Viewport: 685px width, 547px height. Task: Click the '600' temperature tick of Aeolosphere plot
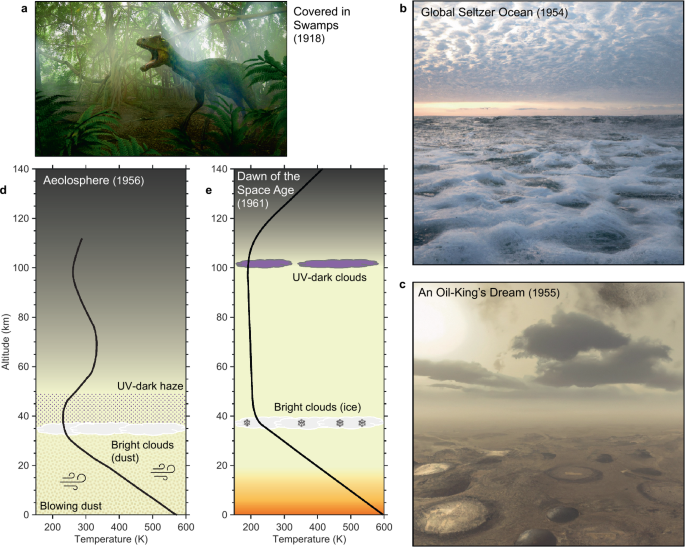point(186,527)
